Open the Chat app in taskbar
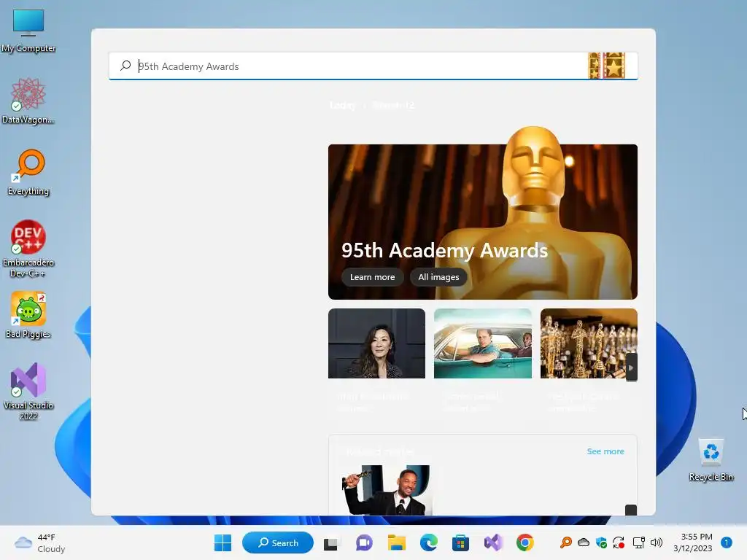747x560 pixels. pos(364,542)
